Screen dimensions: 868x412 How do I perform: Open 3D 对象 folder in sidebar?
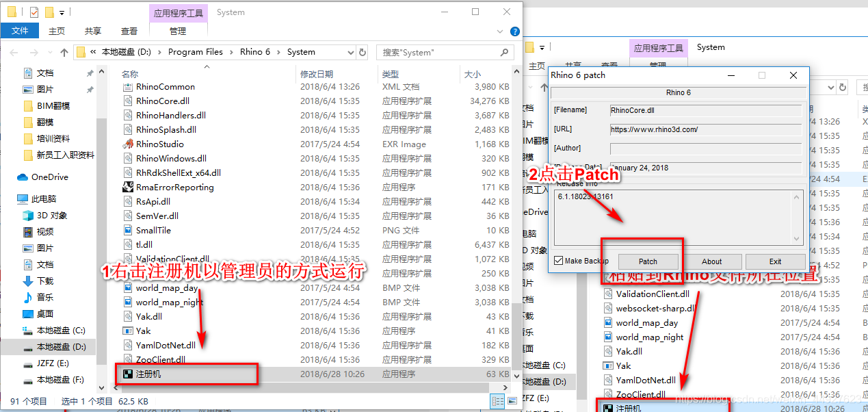pyautogui.click(x=45, y=216)
